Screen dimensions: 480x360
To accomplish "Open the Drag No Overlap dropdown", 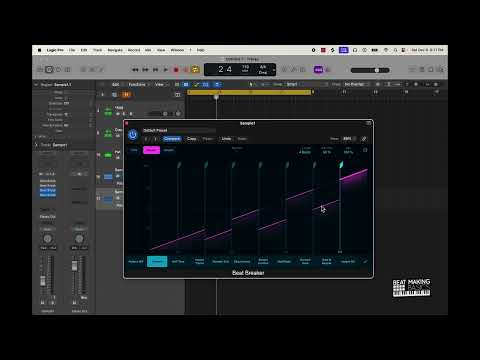I will tap(356, 85).
